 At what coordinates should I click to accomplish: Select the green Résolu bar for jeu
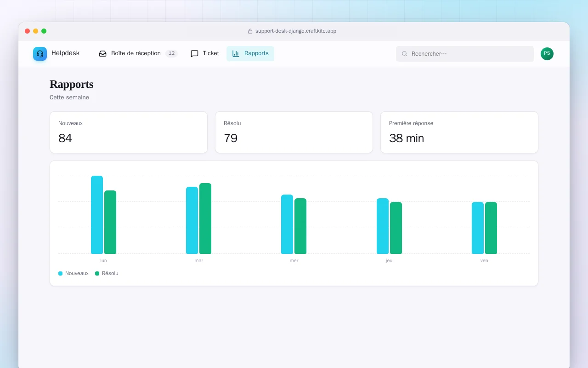(396, 228)
